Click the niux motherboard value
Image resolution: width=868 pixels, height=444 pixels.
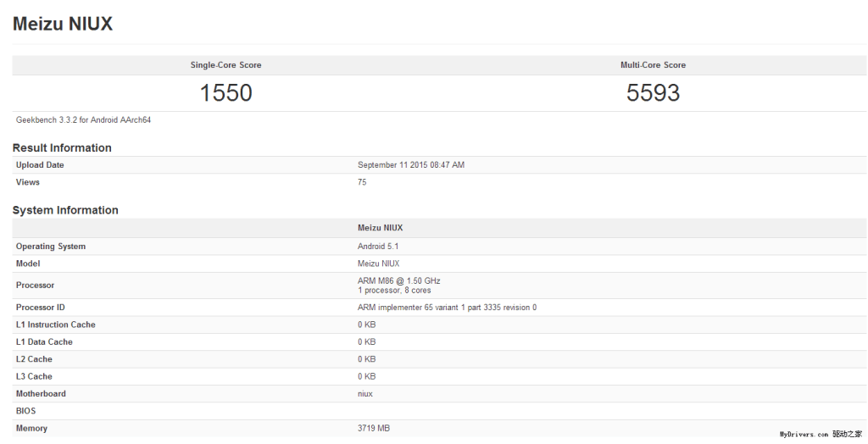click(365, 393)
